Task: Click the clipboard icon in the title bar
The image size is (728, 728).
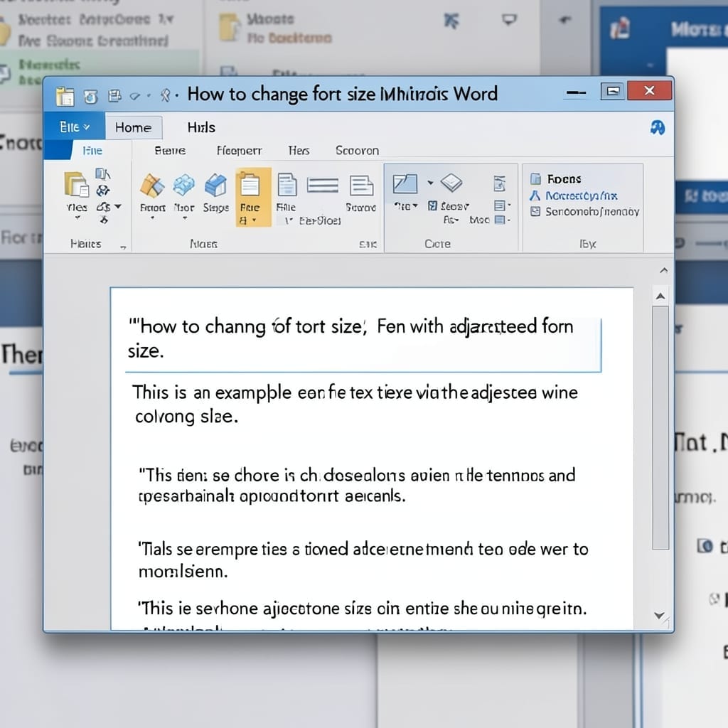Action: click(65, 96)
